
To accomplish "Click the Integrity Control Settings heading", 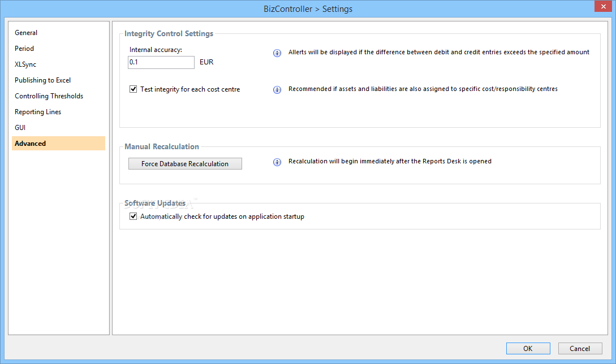I will [x=169, y=34].
